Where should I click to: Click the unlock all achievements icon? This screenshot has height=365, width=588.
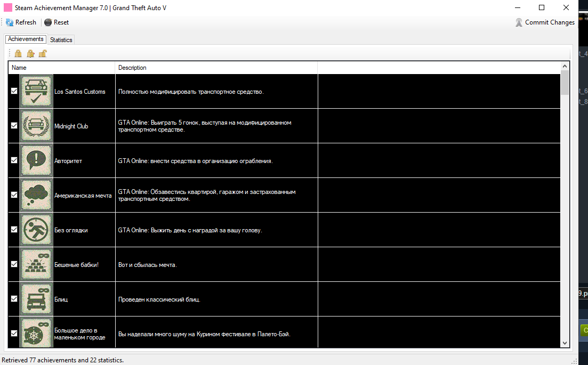coord(43,54)
